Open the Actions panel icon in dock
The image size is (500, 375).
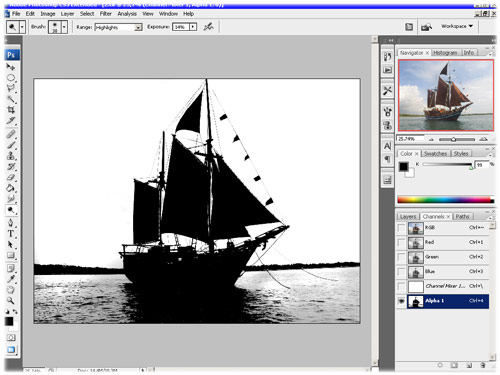click(x=387, y=70)
